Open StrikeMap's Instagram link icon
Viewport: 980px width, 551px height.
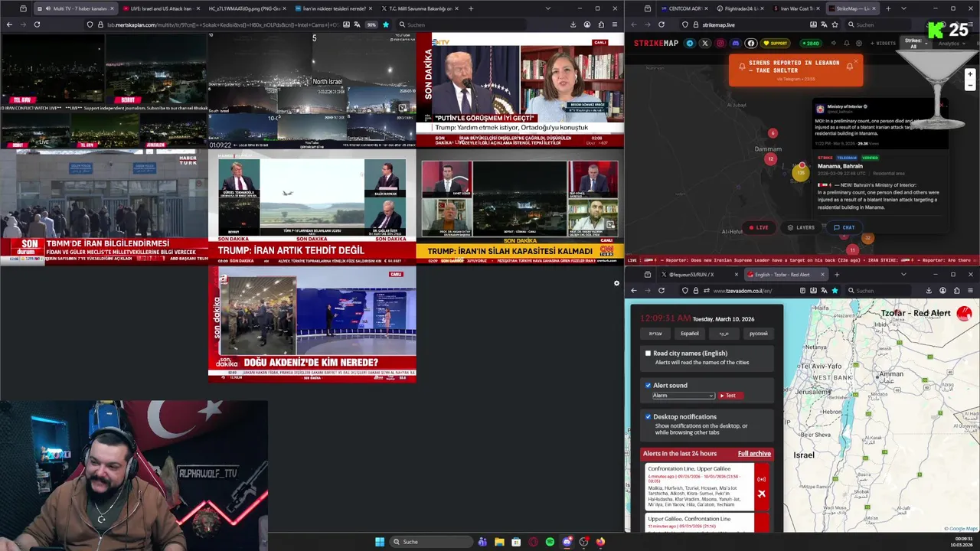pyautogui.click(x=720, y=43)
